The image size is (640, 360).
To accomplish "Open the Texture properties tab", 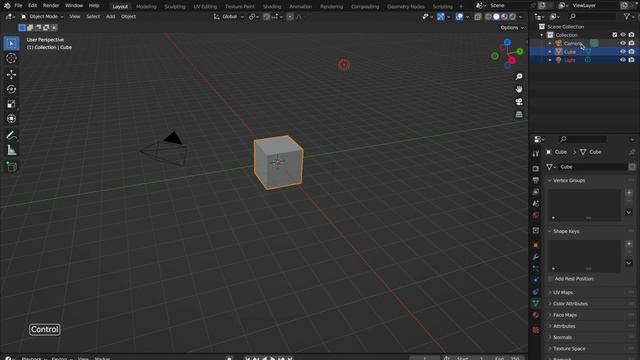I will point(536,330).
